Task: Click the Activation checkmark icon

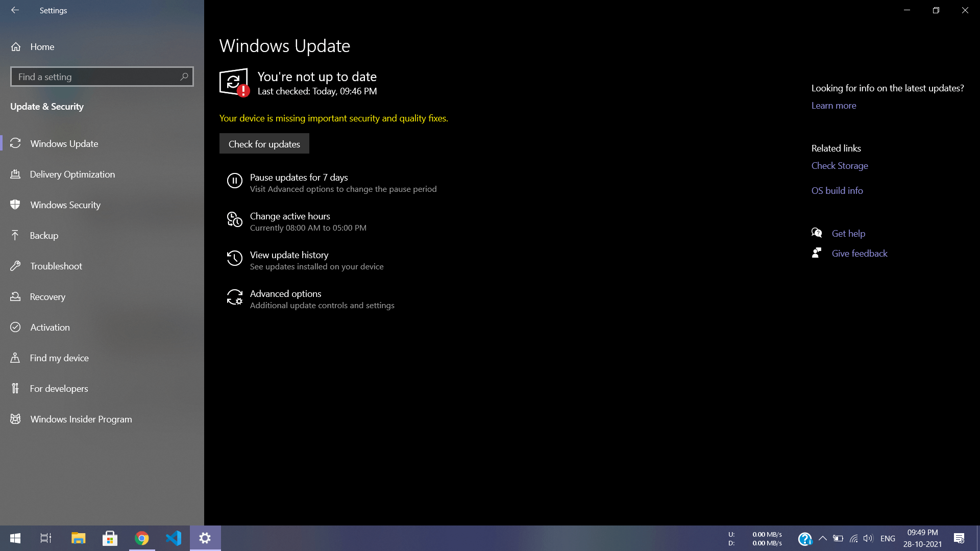Action: tap(15, 327)
